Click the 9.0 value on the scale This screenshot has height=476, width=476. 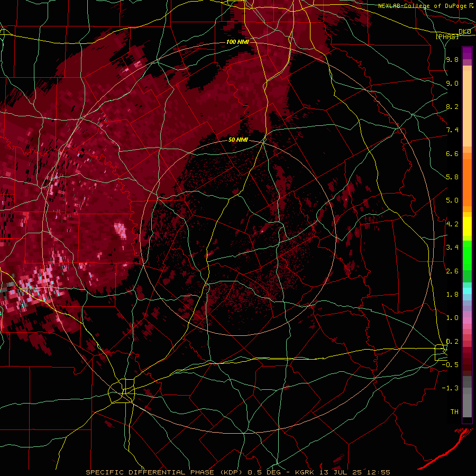[452, 83]
